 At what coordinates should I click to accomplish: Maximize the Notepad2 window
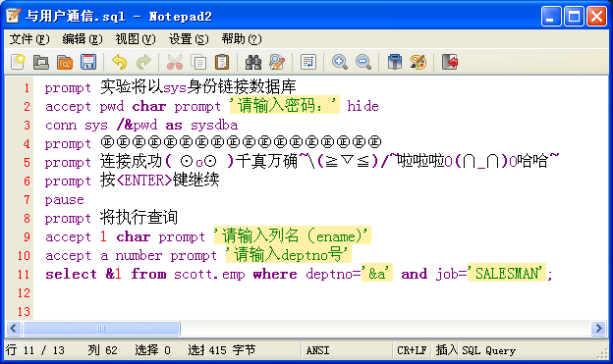point(574,17)
